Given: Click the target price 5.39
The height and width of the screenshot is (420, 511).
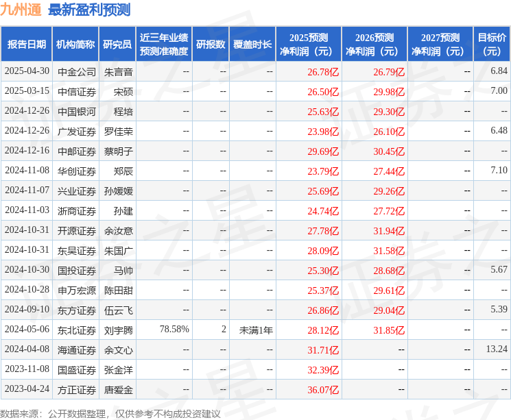Looking at the screenshot, I should pyautogui.click(x=499, y=309).
